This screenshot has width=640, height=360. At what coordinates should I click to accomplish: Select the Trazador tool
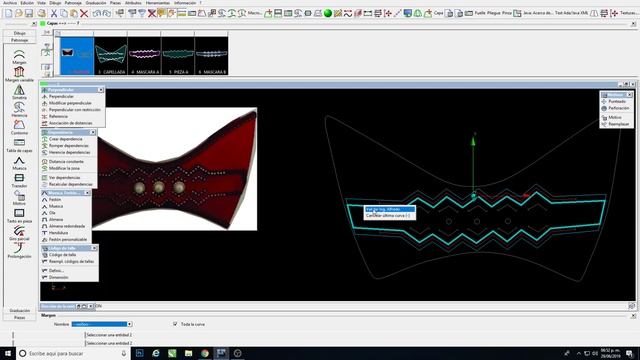click(x=19, y=180)
